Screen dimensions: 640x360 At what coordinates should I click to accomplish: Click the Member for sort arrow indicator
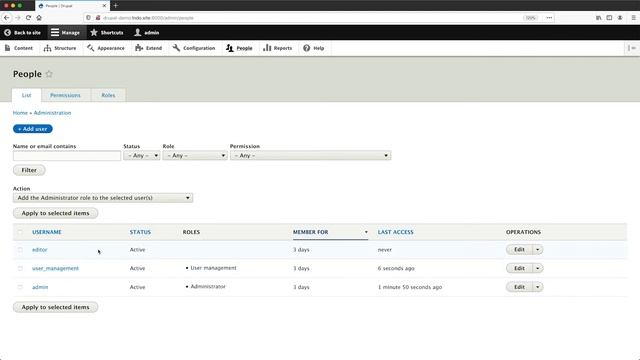(366, 232)
